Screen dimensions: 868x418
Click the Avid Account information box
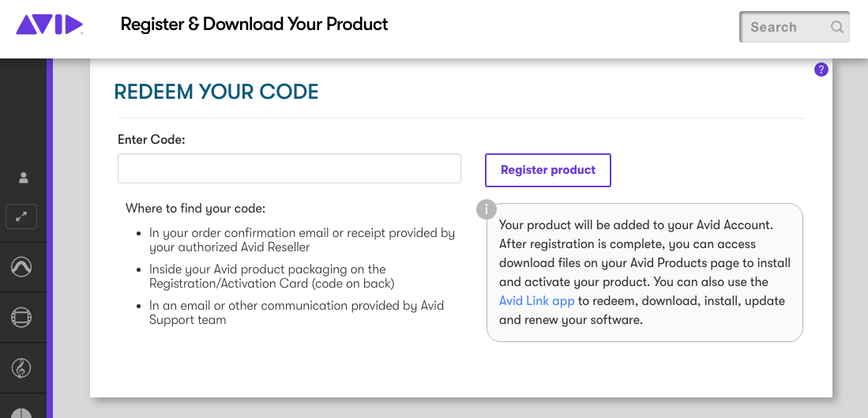pos(644,273)
